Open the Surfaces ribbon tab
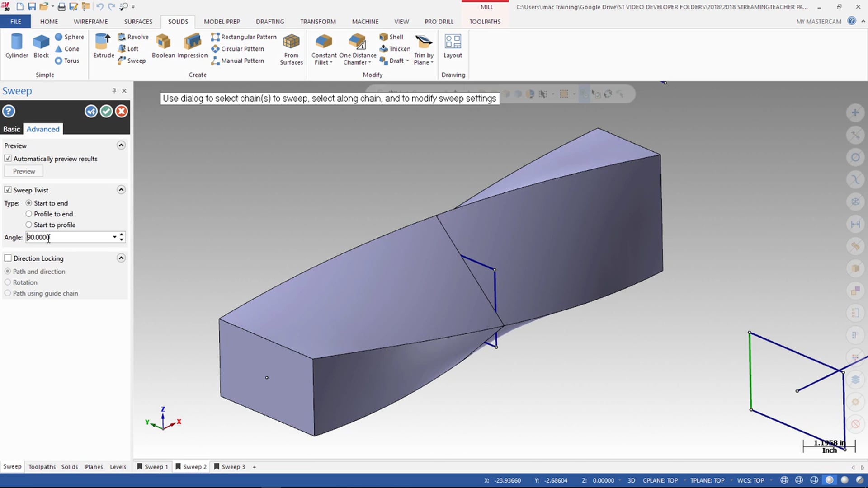This screenshot has width=868, height=488. (x=138, y=21)
